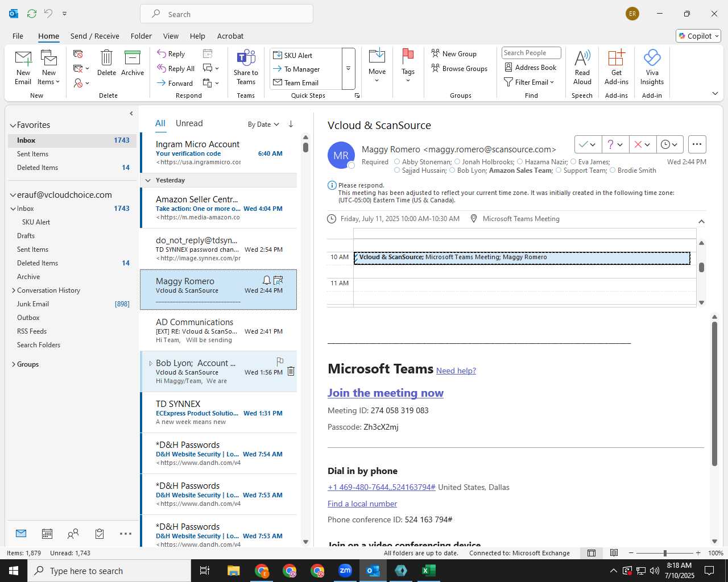The width and height of the screenshot is (728, 582).
Task: Click Undo in the quick access toolbar
Action: click(48, 14)
